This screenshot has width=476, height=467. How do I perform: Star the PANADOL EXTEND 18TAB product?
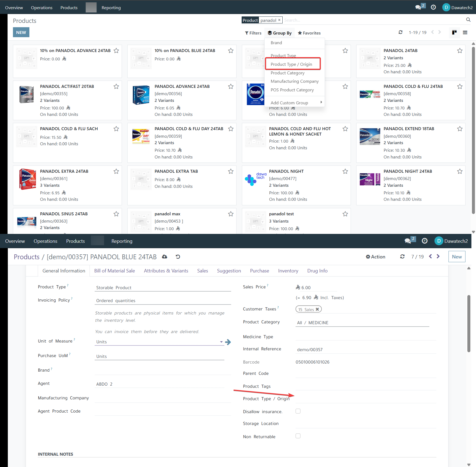pyautogui.click(x=460, y=129)
